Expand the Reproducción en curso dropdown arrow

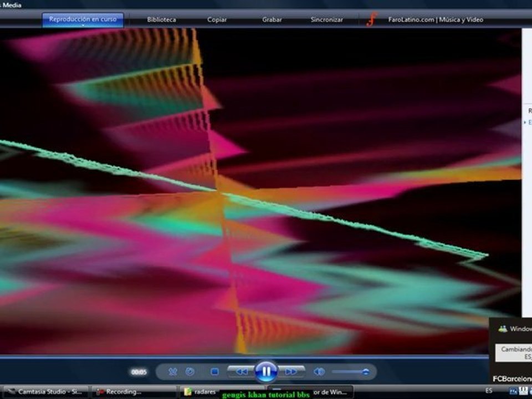[x=83, y=25]
